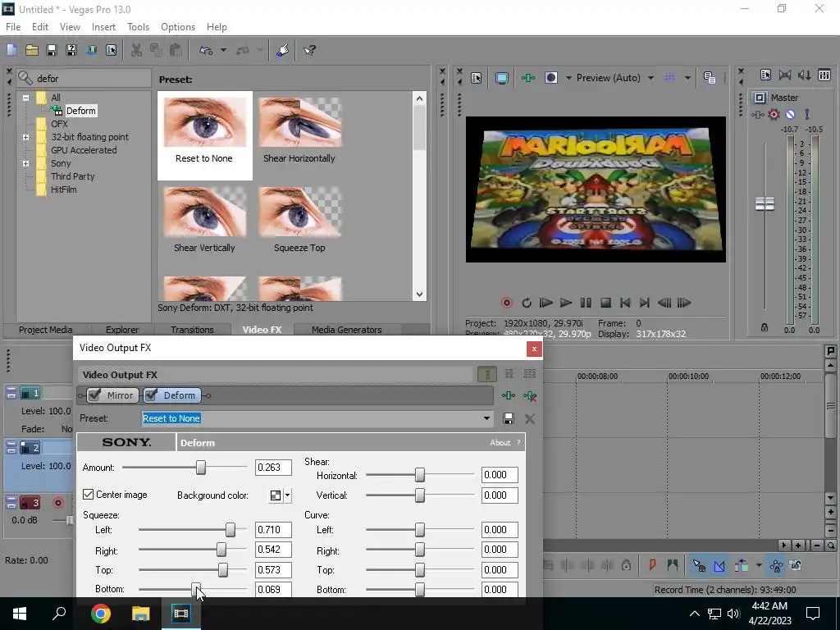
Task: Mute the Master bus
Action: pyautogui.click(x=790, y=114)
